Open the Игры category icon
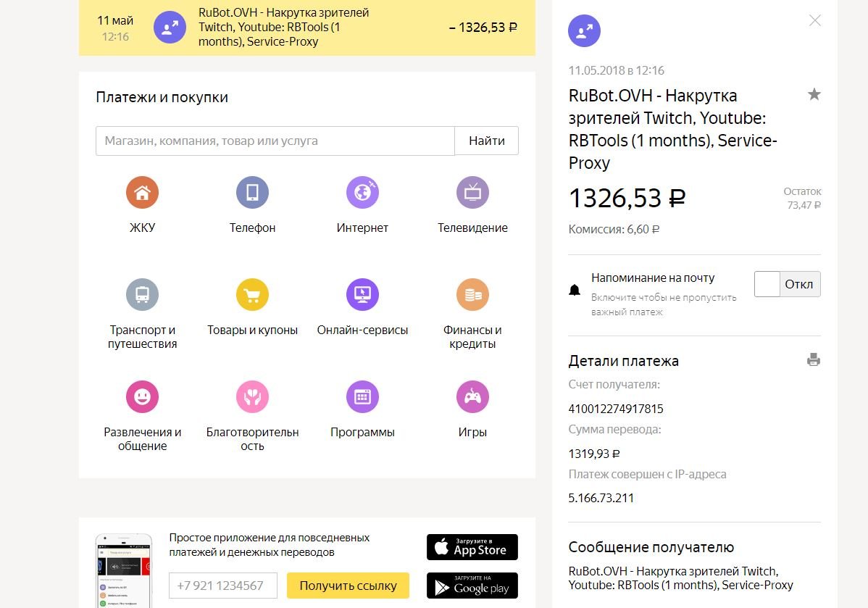This screenshot has width=868, height=608. click(x=472, y=397)
